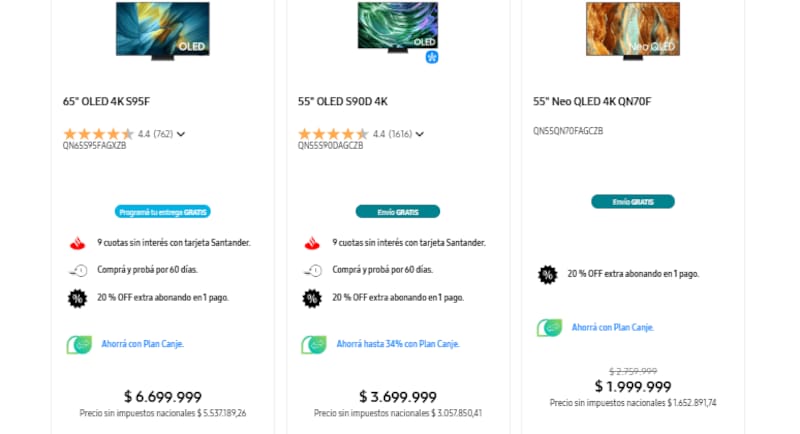Click Santander logo icon under 65" OLED S95F
Image resolution: width=800 pixels, height=434 pixels.
[x=77, y=243]
